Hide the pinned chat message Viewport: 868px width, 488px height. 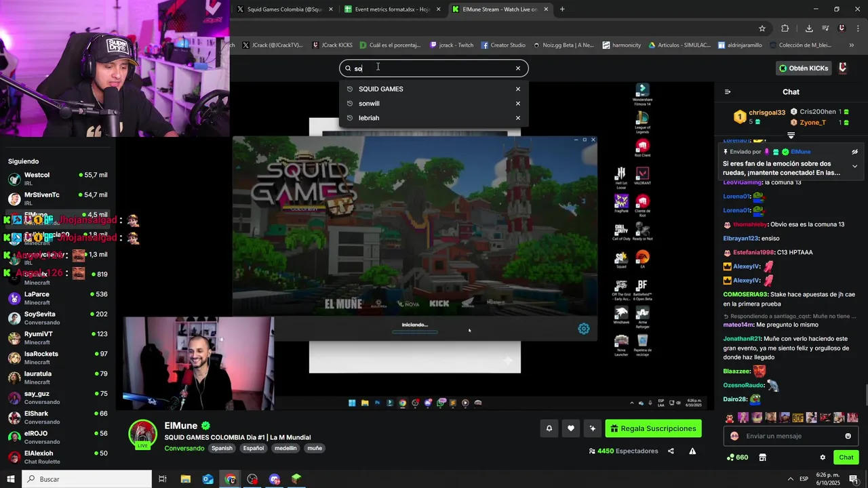point(854,152)
